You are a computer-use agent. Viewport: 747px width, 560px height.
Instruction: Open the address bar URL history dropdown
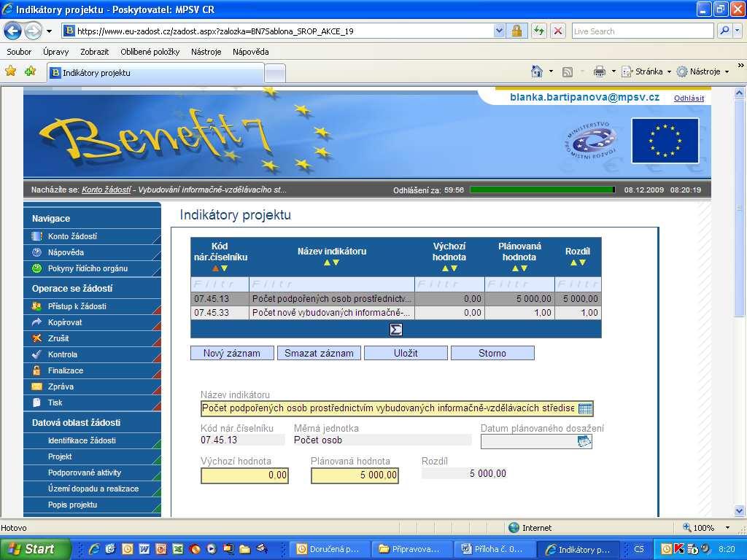(x=499, y=31)
